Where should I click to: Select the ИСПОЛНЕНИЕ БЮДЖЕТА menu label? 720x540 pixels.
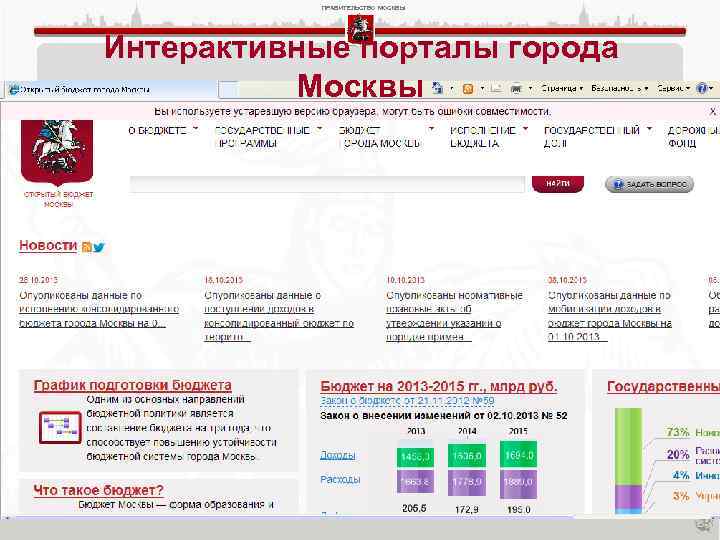pos(483,137)
